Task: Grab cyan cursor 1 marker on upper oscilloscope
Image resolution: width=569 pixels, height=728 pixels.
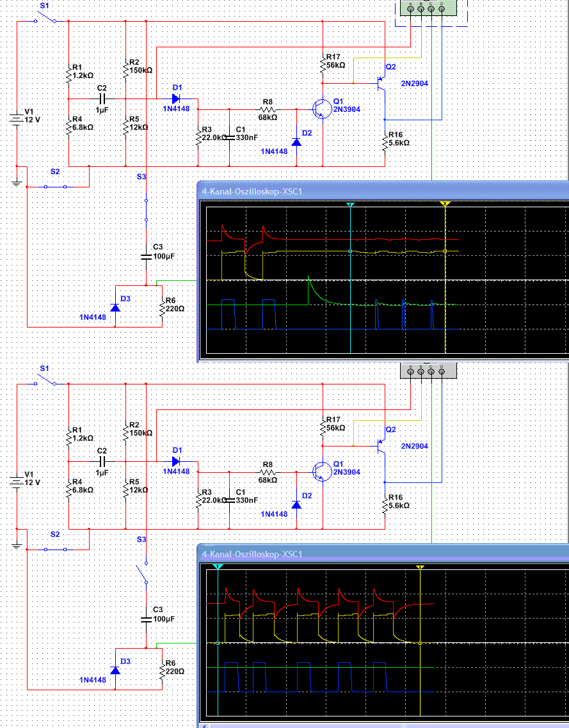Action: point(350,204)
